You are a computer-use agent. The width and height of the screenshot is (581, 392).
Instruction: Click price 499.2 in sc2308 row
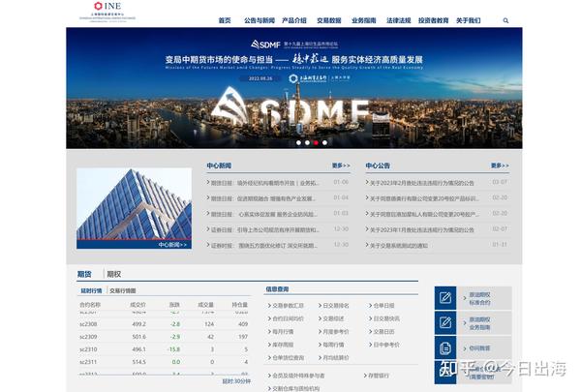click(138, 324)
